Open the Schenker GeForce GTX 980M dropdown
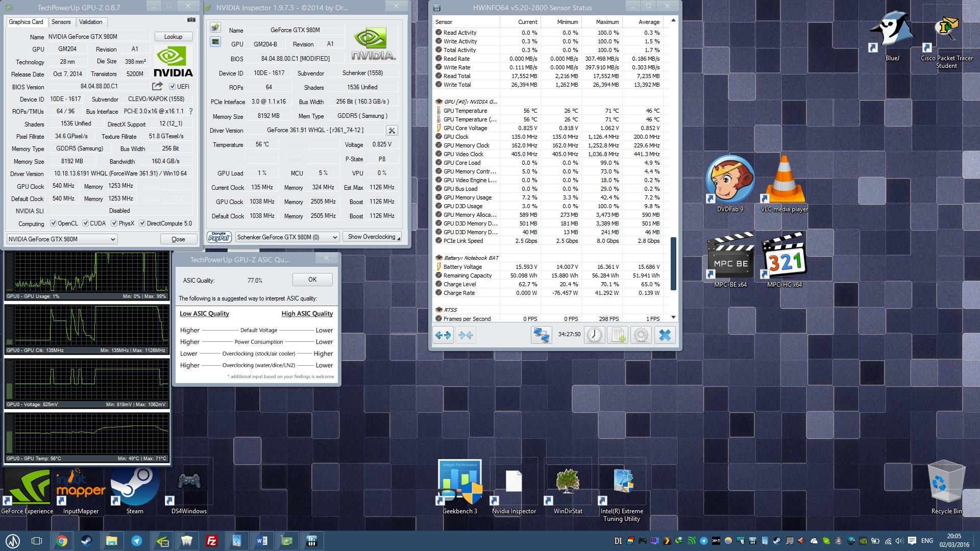 coord(287,237)
